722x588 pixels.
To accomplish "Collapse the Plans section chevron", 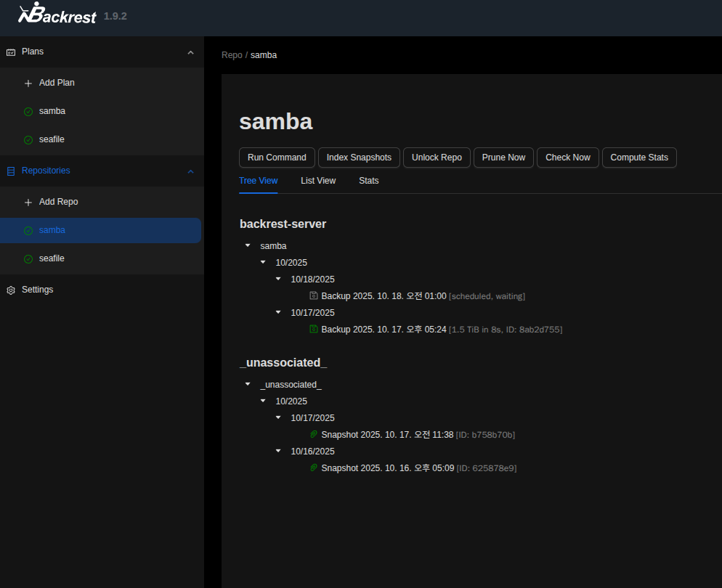I will [190, 52].
